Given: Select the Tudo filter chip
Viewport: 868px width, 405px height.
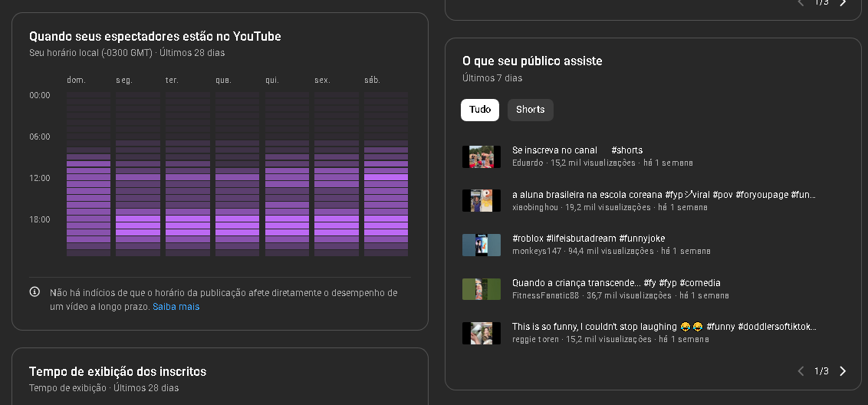Looking at the screenshot, I should point(480,110).
